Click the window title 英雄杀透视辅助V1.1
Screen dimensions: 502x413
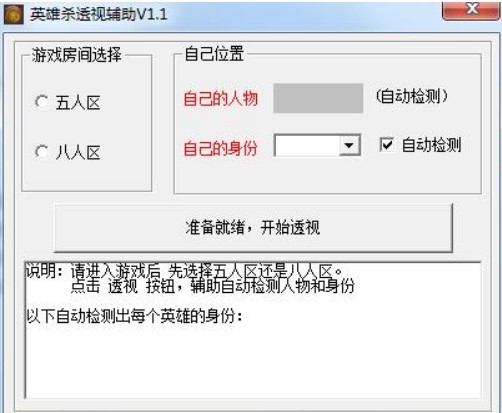[99, 14]
